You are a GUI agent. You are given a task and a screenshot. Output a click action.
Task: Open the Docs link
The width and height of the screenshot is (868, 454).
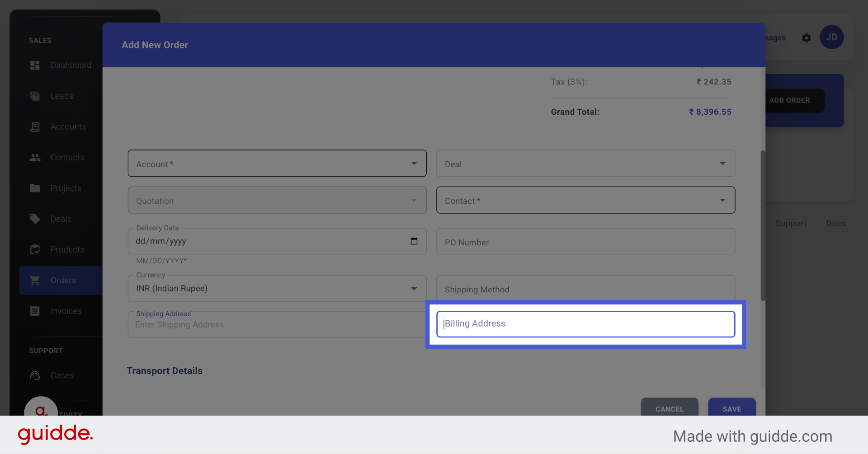[x=835, y=223]
